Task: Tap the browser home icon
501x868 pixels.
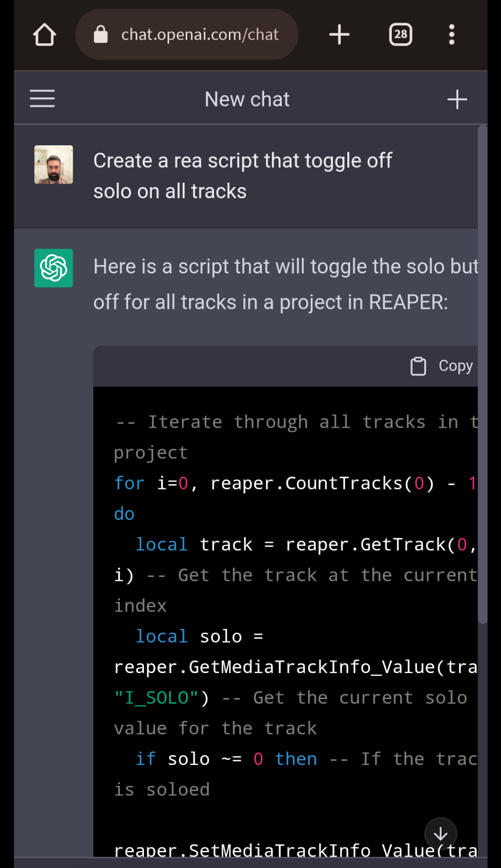Action: pyautogui.click(x=45, y=35)
